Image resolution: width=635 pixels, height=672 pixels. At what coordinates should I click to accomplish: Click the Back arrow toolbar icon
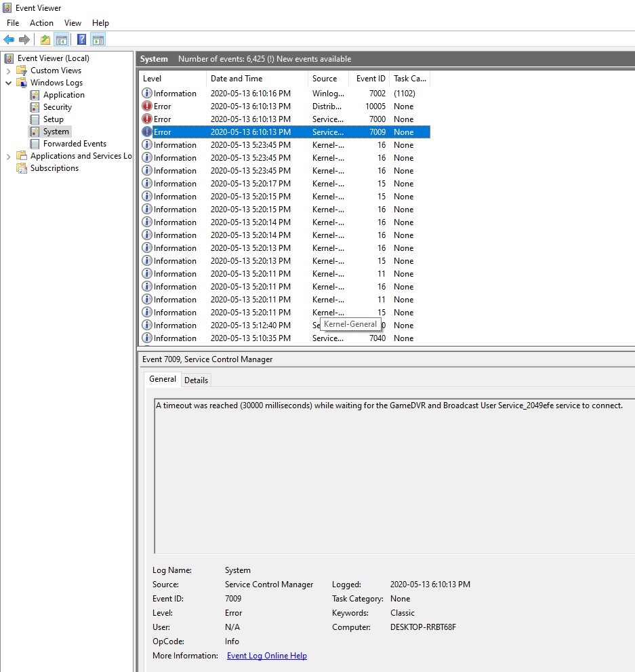tap(9, 40)
